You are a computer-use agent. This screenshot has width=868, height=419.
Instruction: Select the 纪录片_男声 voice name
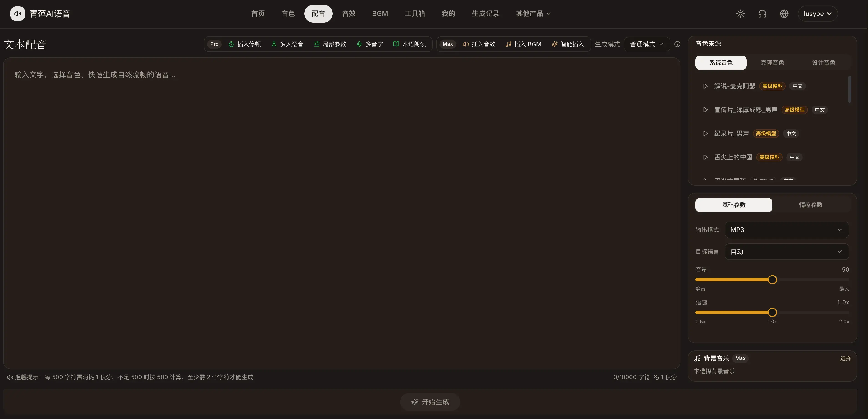tap(731, 133)
